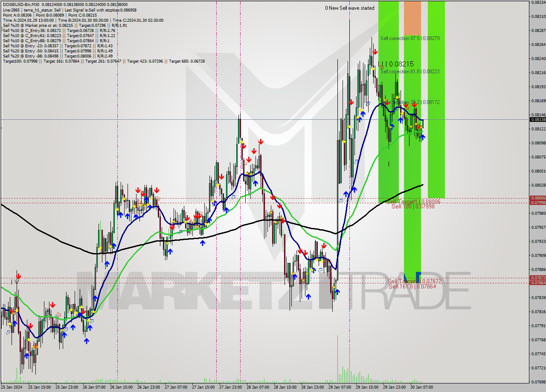Click the 0.08287 price axis value

(x=538, y=31)
